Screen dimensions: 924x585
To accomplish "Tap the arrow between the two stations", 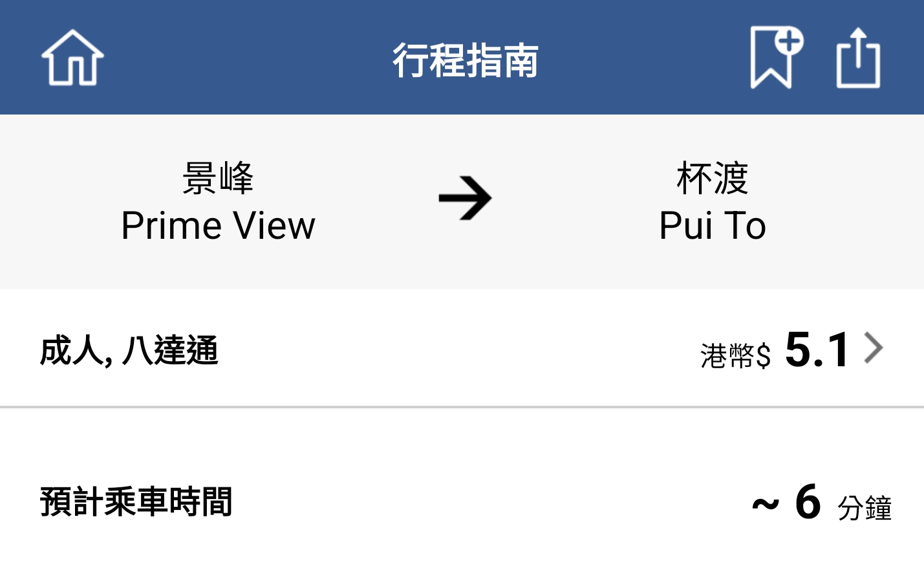I will click(x=465, y=198).
